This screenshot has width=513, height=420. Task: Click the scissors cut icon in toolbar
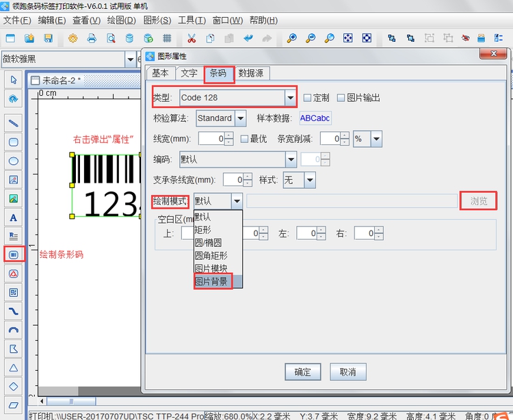[192, 38]
